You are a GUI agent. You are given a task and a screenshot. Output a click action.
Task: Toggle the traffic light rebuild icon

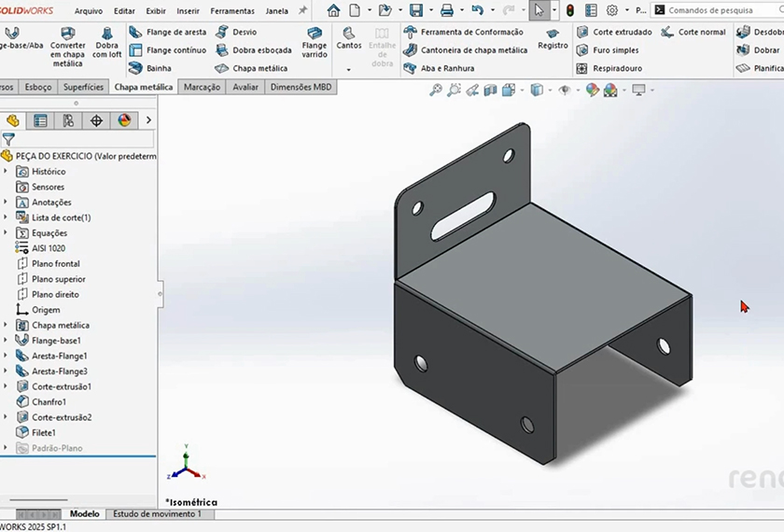click(569, 10)
